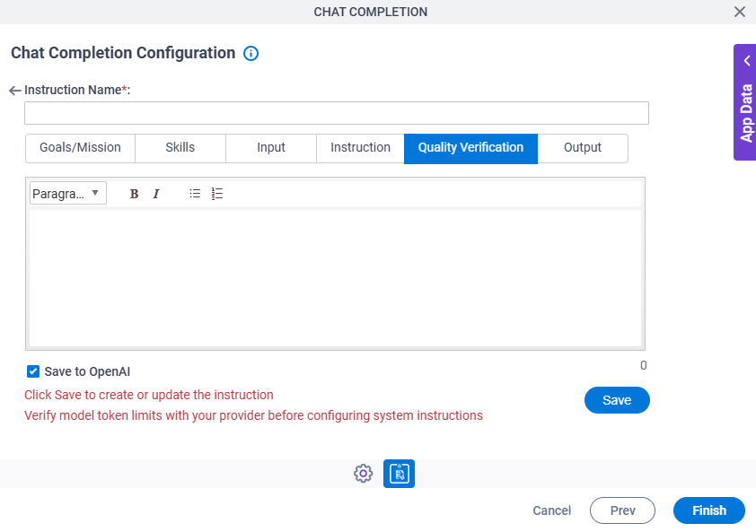Click the character count value 0
The height and width of the screenshot is (532, 756).
click(643, 365)
